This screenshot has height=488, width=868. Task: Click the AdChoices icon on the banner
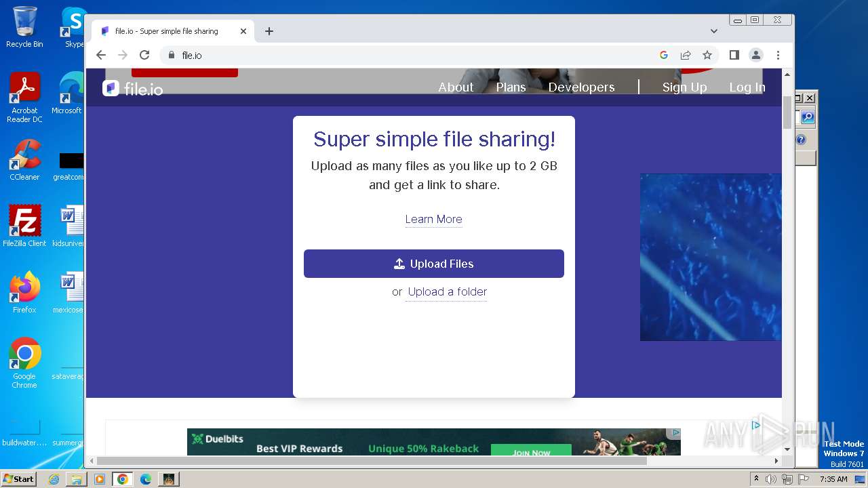[x=675, y=433]
